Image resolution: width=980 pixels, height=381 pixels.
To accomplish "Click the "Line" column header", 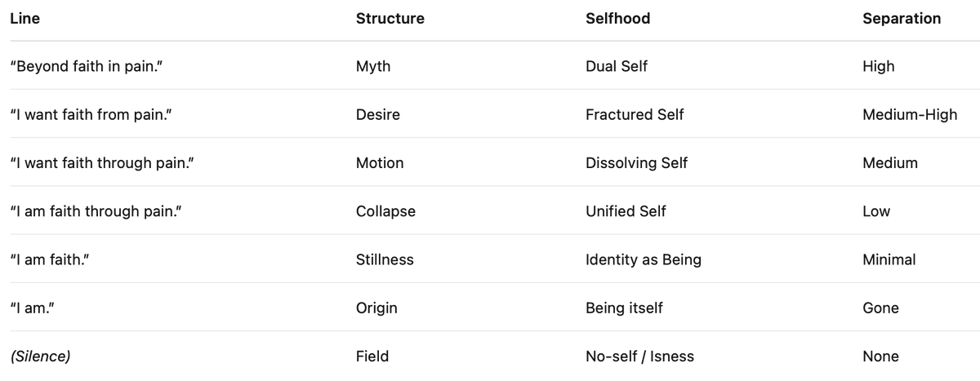I will click(24, 19).
